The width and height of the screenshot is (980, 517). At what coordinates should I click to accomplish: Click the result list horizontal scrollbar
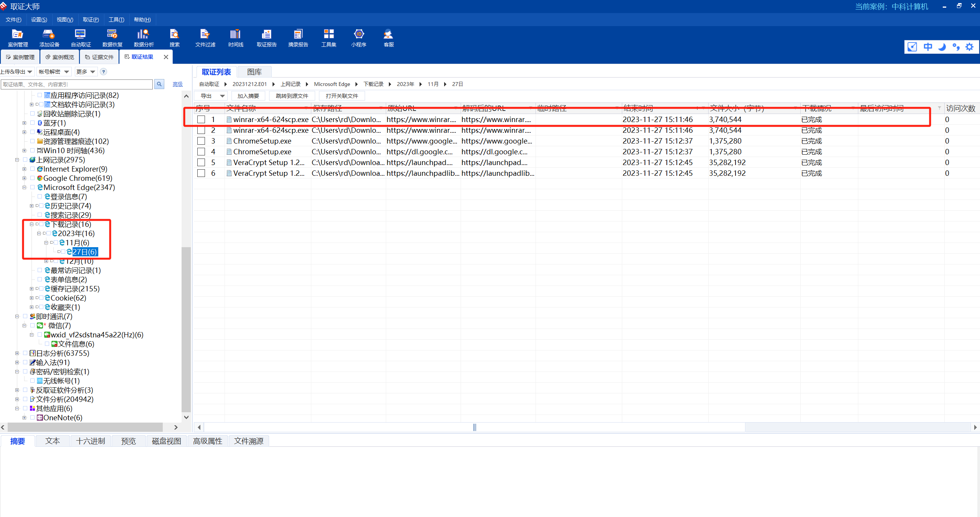point(474,427)
